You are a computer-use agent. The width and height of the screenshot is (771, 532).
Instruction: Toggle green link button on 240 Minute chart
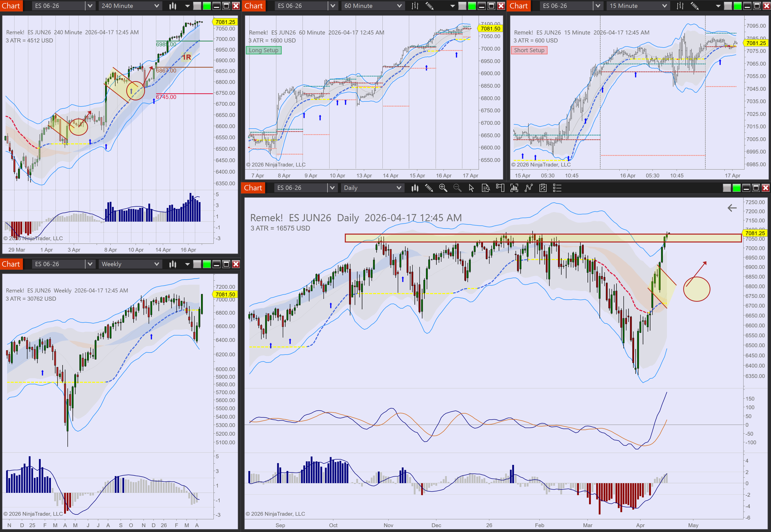207,6
